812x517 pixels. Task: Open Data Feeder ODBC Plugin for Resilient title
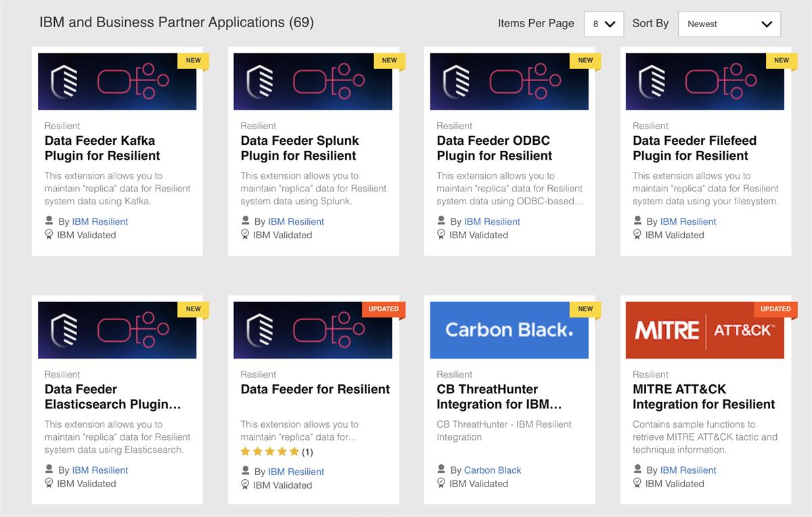[495, 148]
